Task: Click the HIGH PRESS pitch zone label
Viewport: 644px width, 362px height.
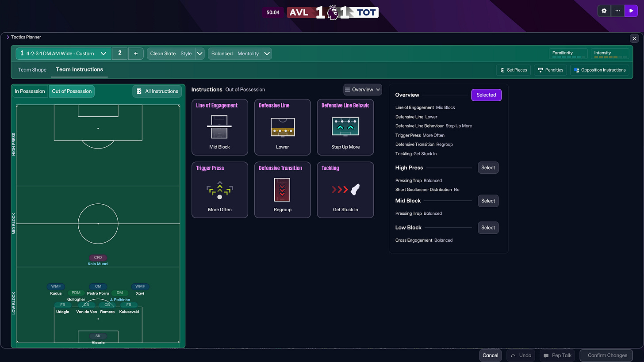Action: [x=14, y=144]
